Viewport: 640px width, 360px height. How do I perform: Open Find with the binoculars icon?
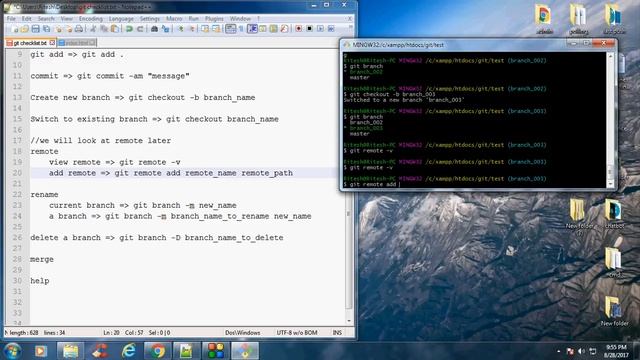tap(154, 29)
